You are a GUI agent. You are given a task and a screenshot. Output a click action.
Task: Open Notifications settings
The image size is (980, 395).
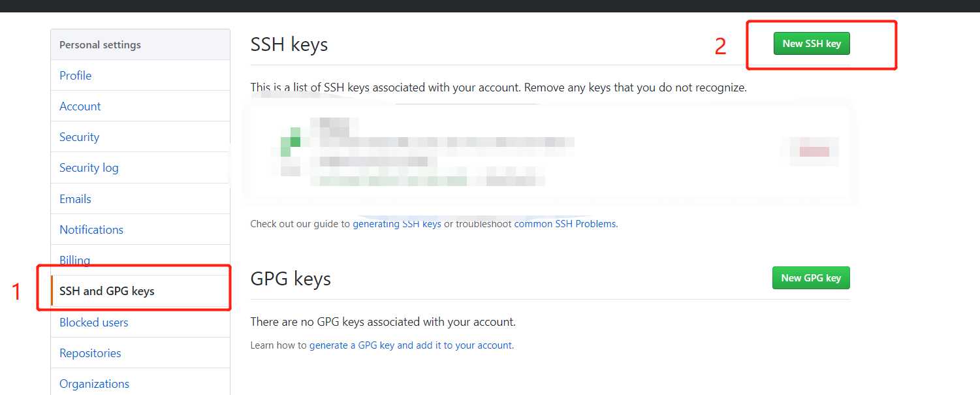click(x=91, y=229)
